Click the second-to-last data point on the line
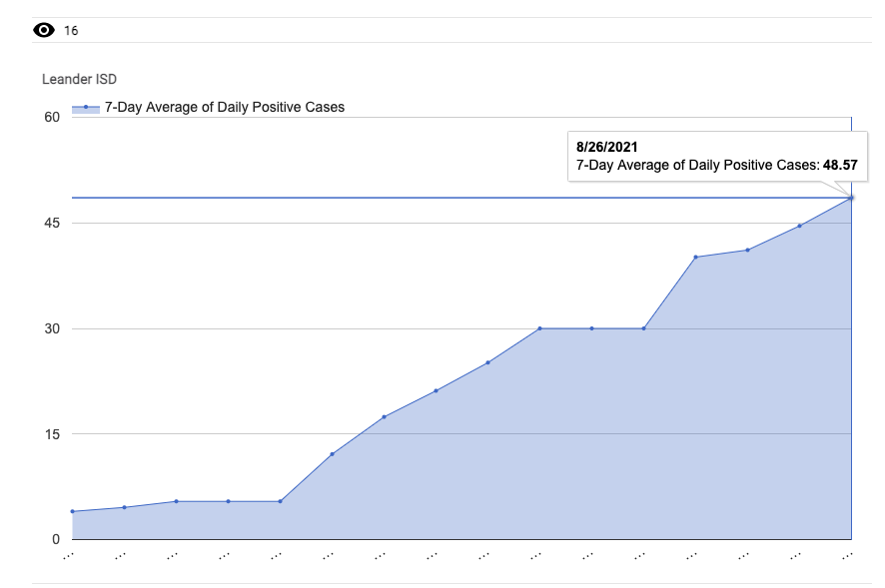885x588 pixels. pyautogui.click(x=799, y=226)
